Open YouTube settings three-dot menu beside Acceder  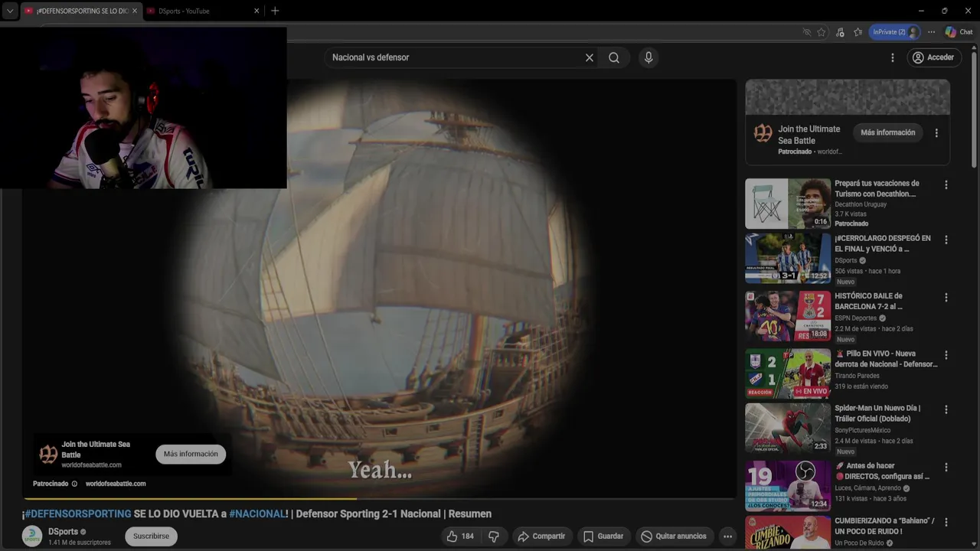coord(892,57)
